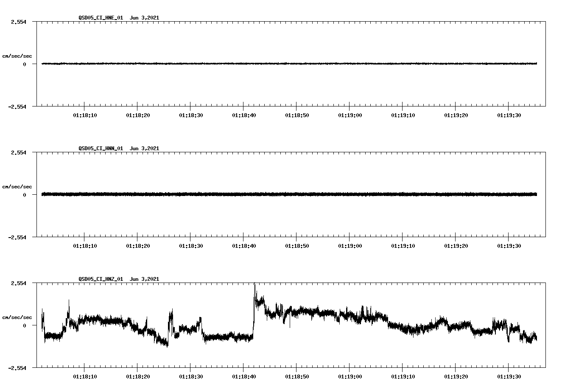Select 01:19:20 time label under HNN chart
Screen dimensions: 576x392
456,246
